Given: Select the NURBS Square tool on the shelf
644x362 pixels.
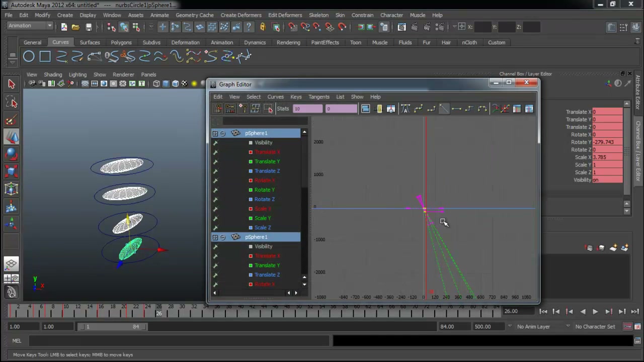Looking at the screenshot, I should click(45, 57).
